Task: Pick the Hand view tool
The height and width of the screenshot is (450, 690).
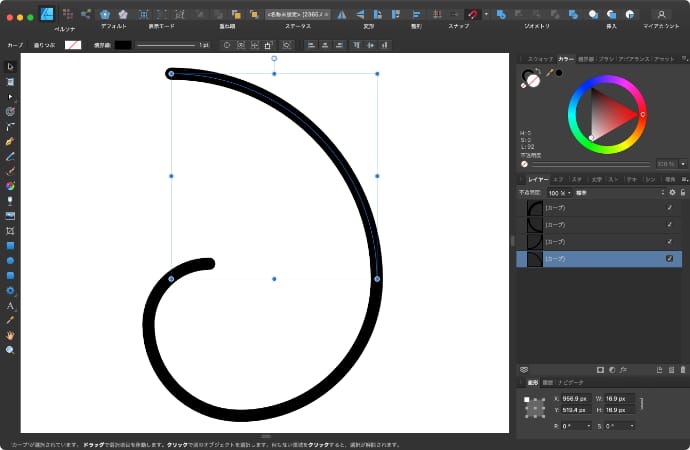Action: point(10,335)
